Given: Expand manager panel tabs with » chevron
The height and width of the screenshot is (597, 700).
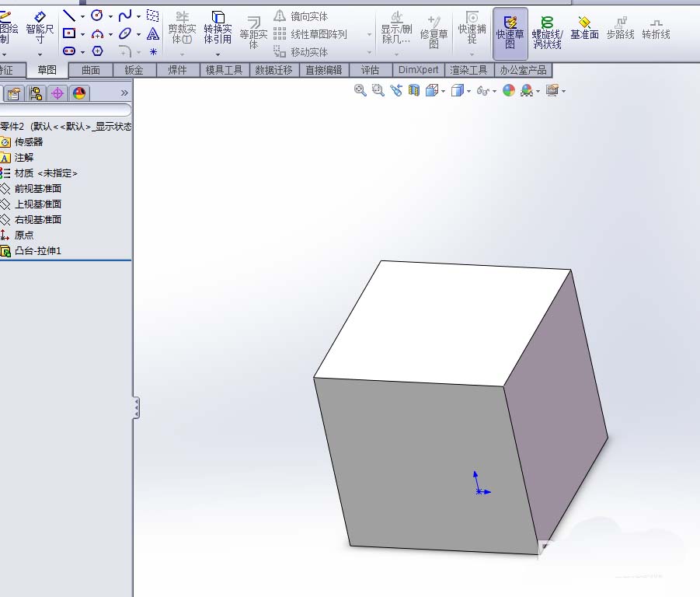Looking at the screenshot, I should tap(124, 93).
